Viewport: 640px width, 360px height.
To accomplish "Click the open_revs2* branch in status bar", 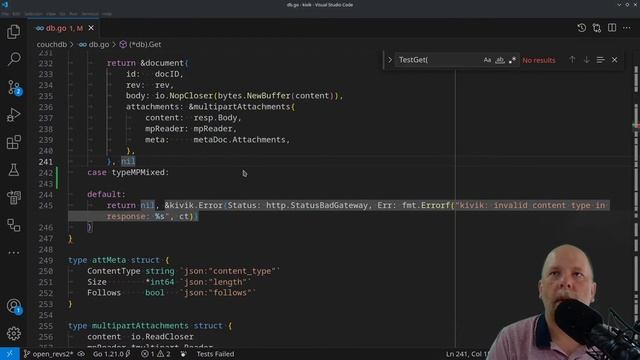I will point(49,354).
